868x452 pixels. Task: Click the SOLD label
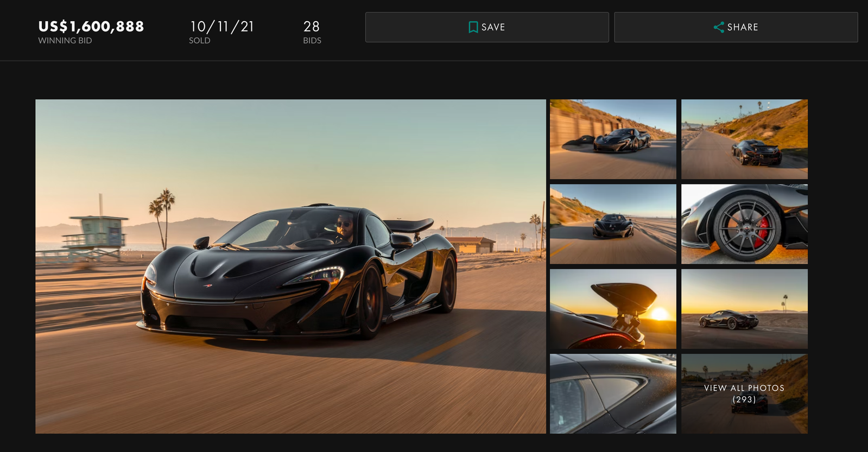tap(200, 41)
